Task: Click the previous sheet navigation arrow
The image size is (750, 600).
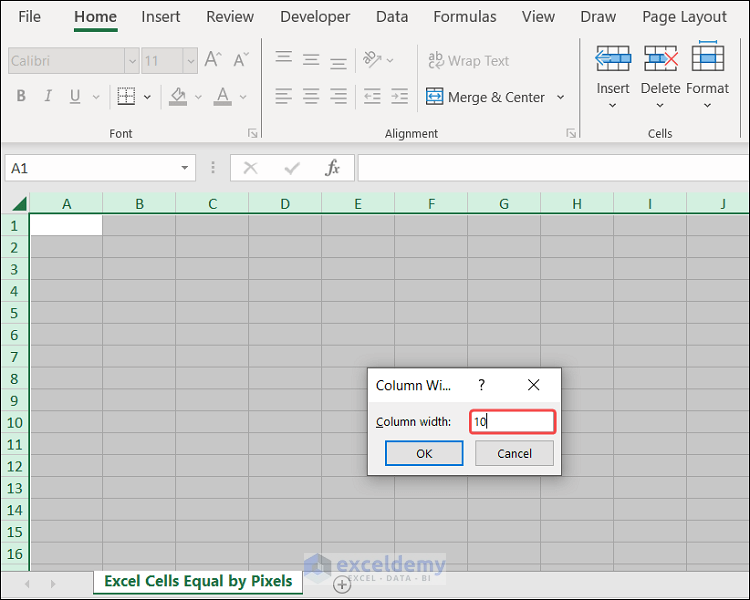Action: pyautogui.click(x=27, y=584)
